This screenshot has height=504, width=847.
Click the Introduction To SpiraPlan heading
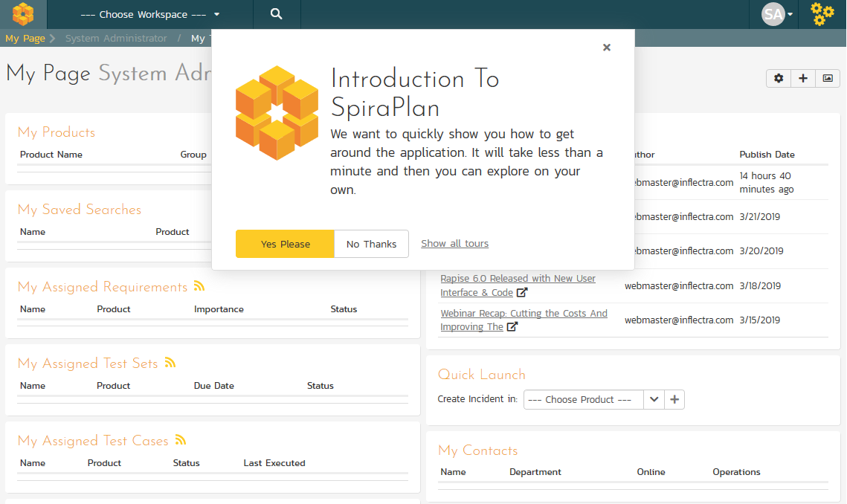point(415,94)
